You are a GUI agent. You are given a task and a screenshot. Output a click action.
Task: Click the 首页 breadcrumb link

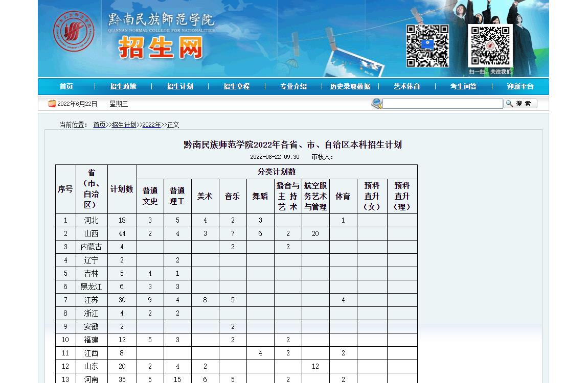[99, 125]
